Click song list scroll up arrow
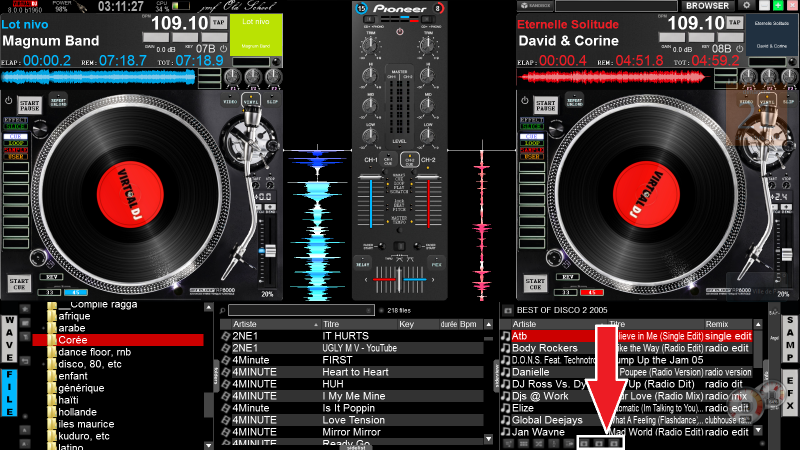The height and width of the screenshot is (450, 800). (x=488, y=324)
